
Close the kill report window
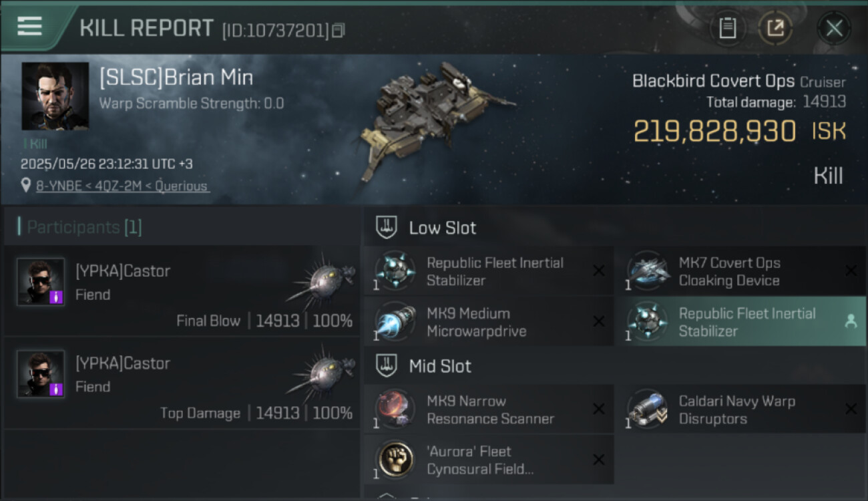(834, 28)
